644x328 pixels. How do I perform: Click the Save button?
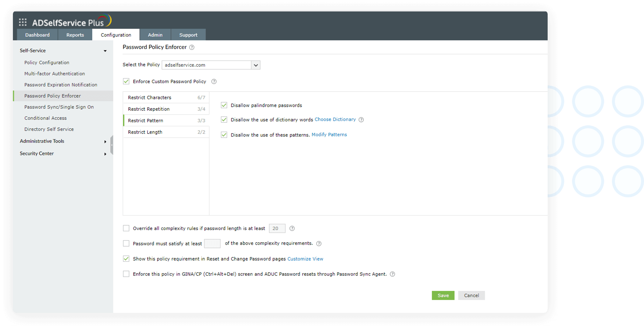443,296
